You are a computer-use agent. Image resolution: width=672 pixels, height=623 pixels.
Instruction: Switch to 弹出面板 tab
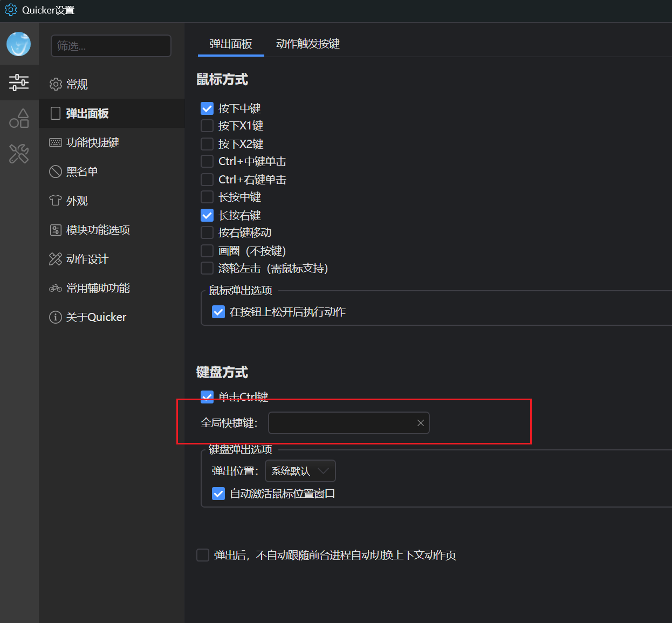(231, 44)
